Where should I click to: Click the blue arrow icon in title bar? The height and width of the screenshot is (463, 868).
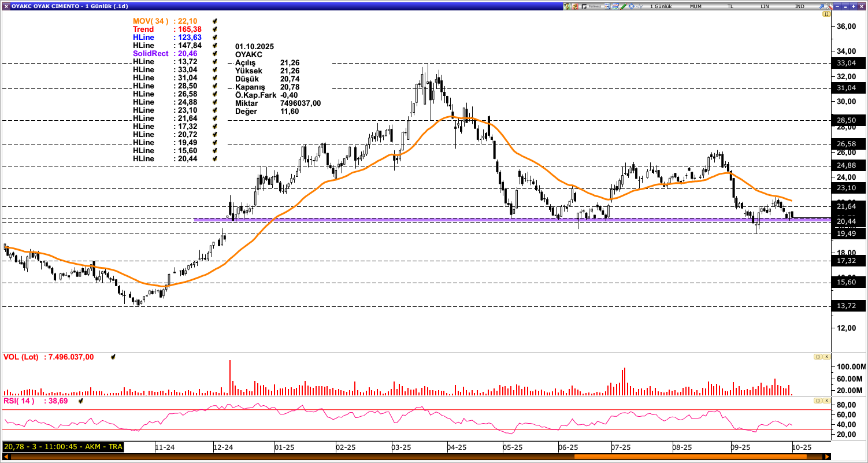click(821, 6)
